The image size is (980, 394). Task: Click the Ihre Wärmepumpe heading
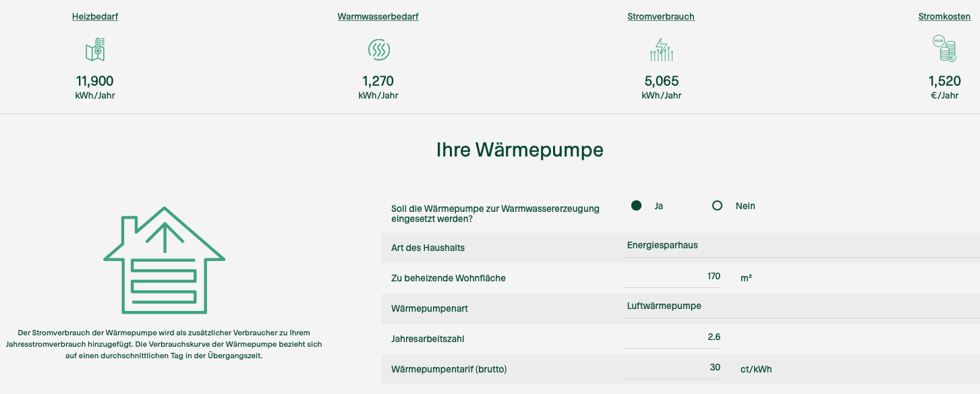pos(520,150)
